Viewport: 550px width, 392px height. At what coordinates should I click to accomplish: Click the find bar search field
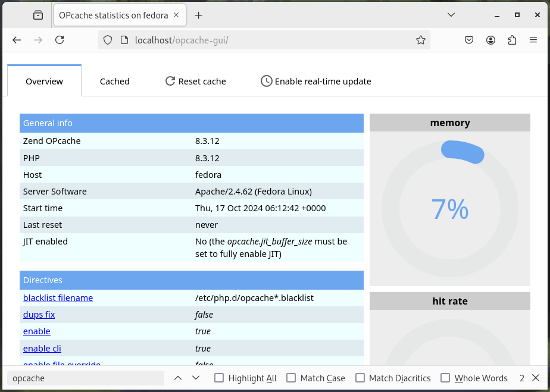pos(85,378)
